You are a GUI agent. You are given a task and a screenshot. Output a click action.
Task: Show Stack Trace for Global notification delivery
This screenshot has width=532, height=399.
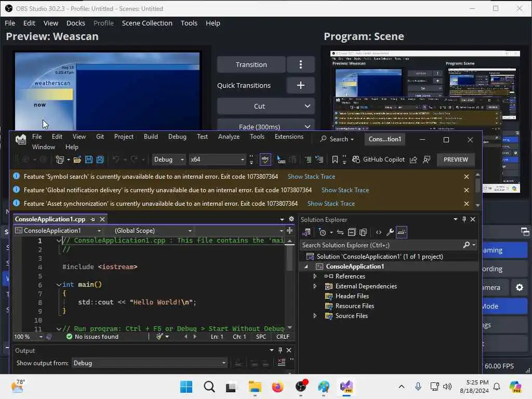tap(345, 190)
